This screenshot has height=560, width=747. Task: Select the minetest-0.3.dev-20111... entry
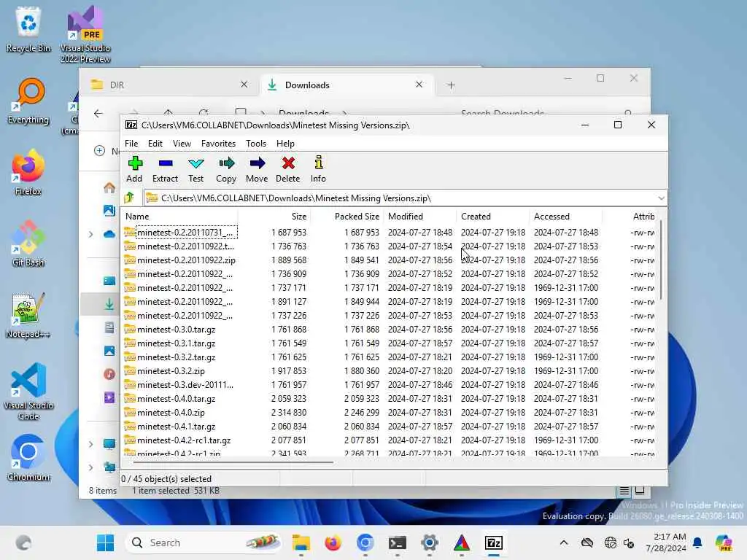tap(390, 384)
